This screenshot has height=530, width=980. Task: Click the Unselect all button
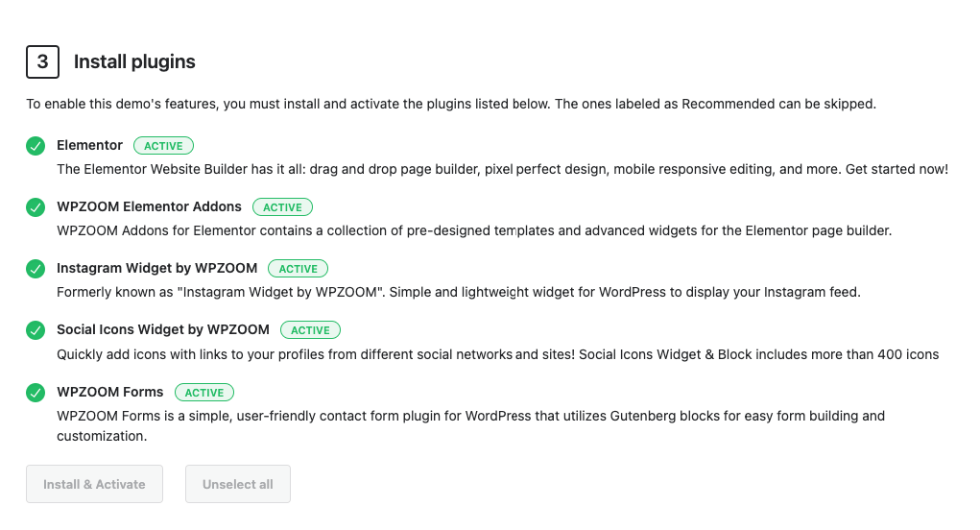coord(238,484)
